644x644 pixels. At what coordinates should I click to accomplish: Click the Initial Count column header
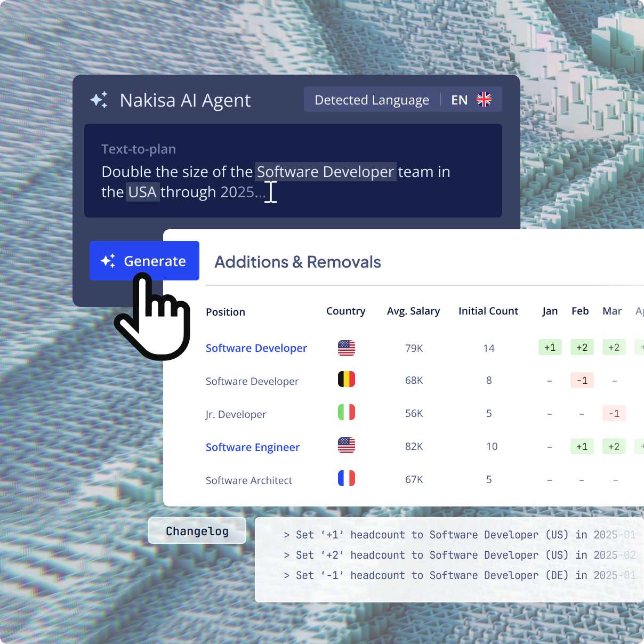(x=488, y=311)
